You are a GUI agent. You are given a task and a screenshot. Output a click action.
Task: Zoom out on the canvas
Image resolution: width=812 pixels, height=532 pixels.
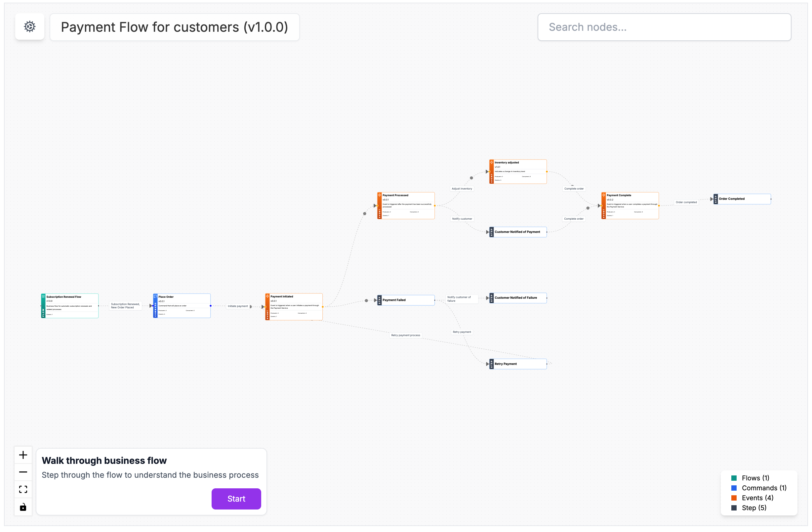pos(23,472)
